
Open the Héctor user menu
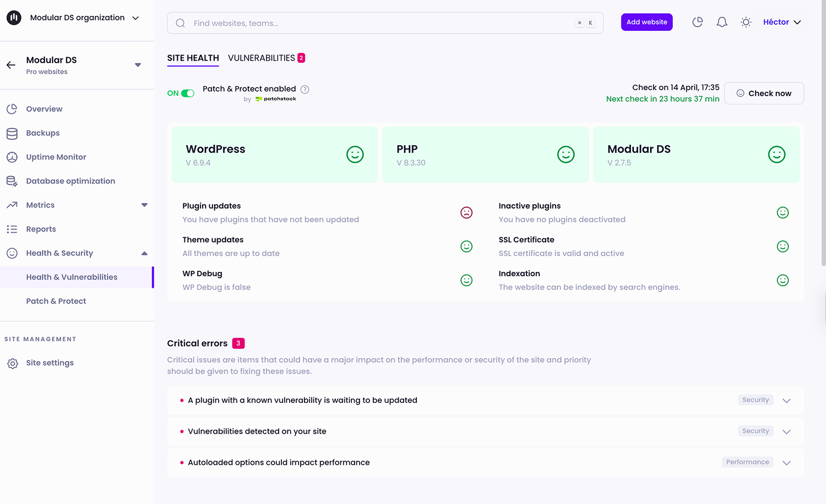[782, 22]
